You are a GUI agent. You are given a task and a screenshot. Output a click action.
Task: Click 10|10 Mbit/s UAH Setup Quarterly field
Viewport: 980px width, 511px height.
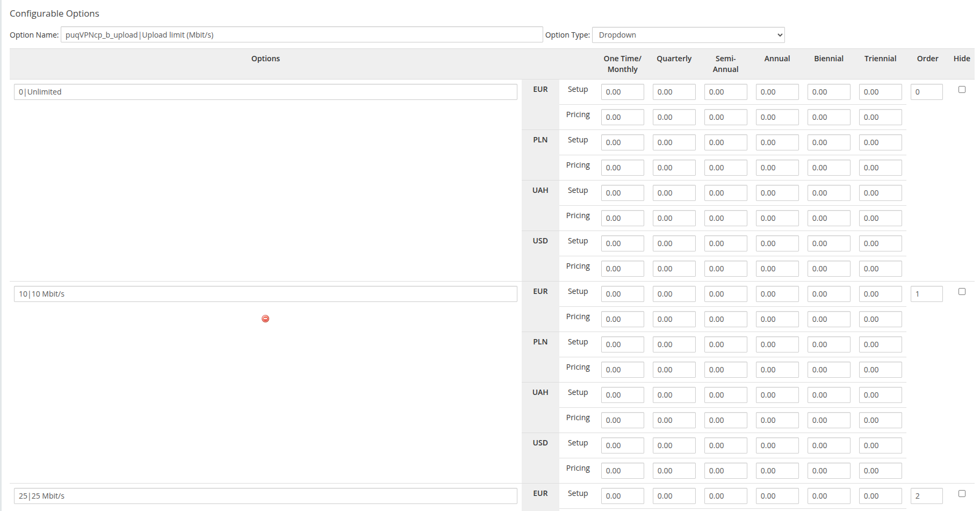(x=674, y=395)
